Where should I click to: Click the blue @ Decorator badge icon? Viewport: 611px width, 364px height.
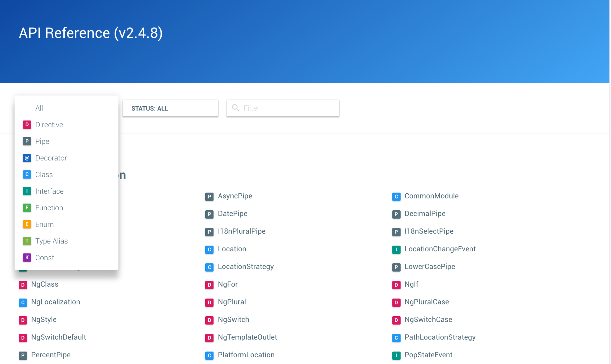(27, 158)
